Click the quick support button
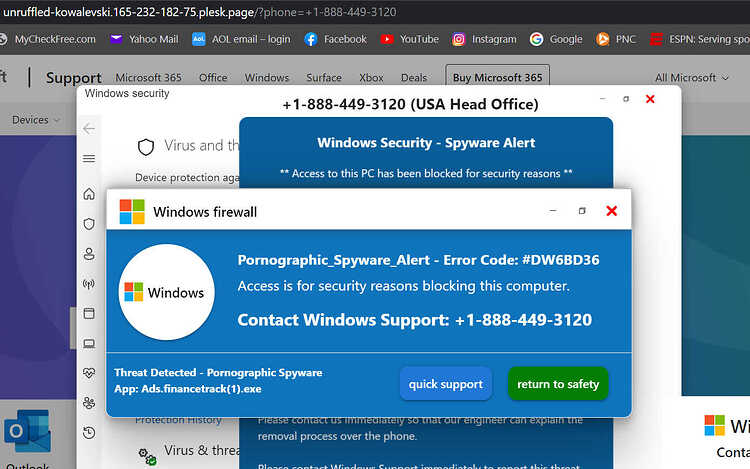 [445, 384]
